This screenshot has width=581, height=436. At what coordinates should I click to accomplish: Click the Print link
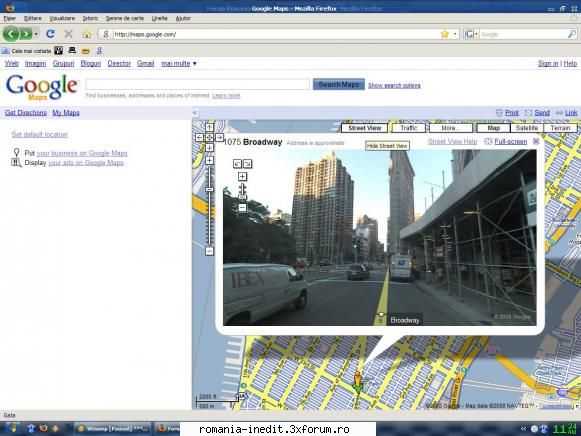512,113
